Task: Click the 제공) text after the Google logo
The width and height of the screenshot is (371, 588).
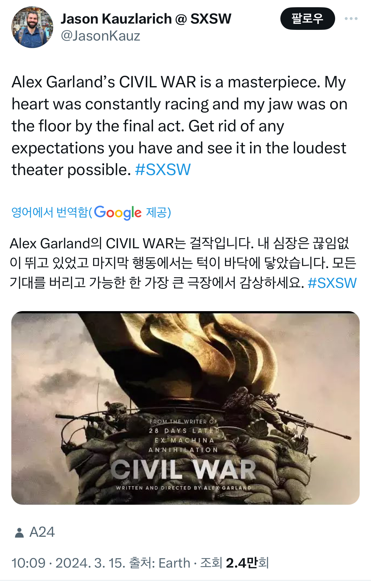Action: point(159,212)
